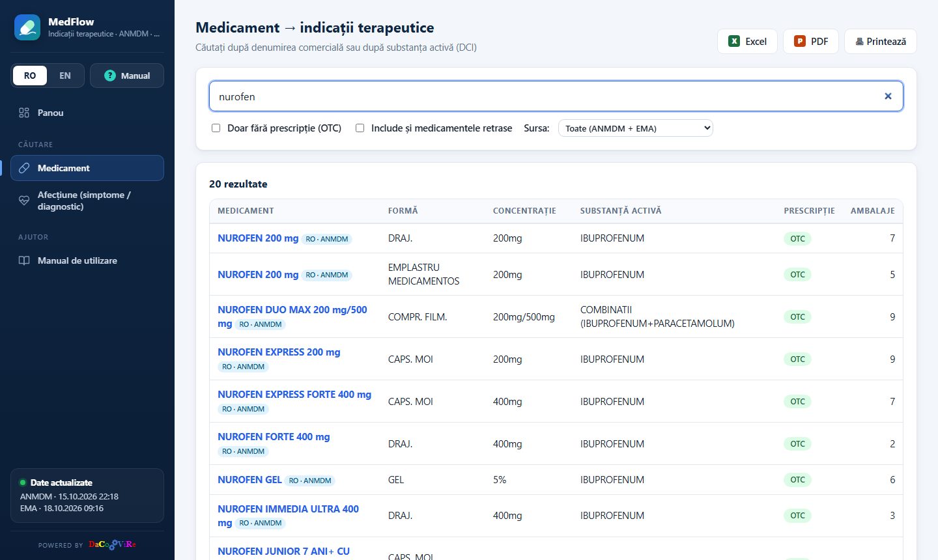Click in the nurofen search input field

[556, 96]
